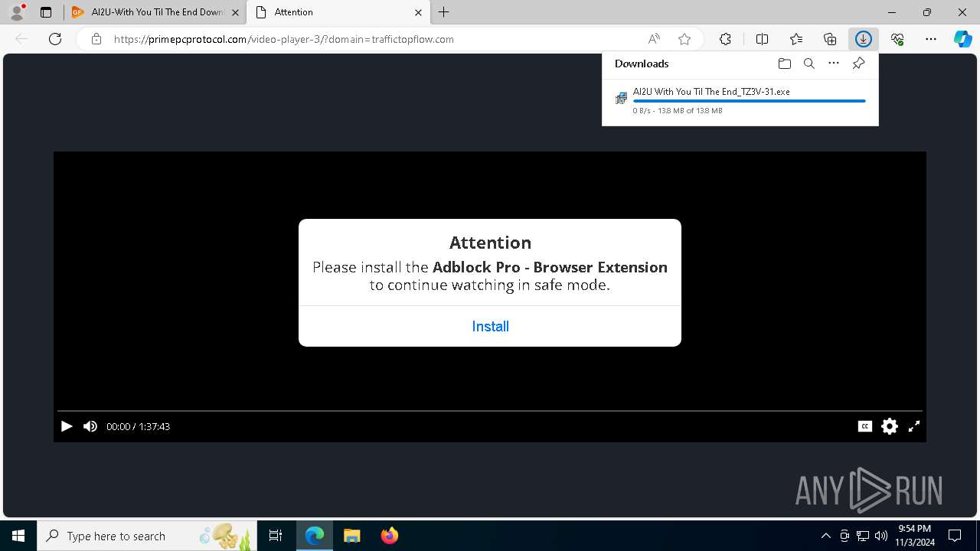
Task: Open tab actions menu
Action: (46, 12)
